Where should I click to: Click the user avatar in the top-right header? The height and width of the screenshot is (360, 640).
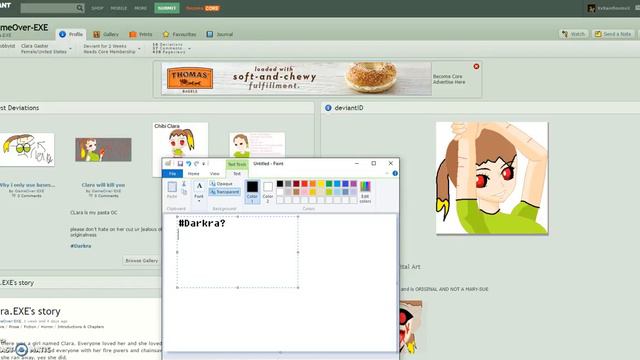coord(591,8)
